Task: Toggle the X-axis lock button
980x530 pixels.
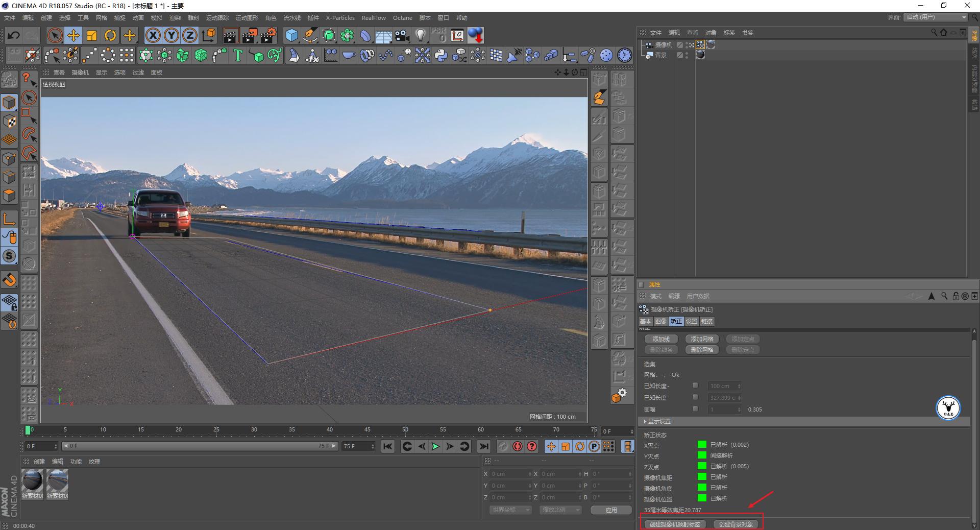Action: (x=153, y=35)
